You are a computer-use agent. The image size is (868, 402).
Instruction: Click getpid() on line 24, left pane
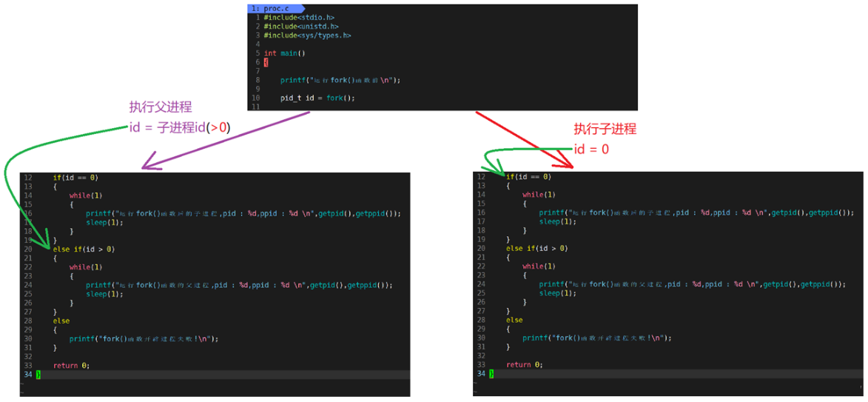click(326, 284)
